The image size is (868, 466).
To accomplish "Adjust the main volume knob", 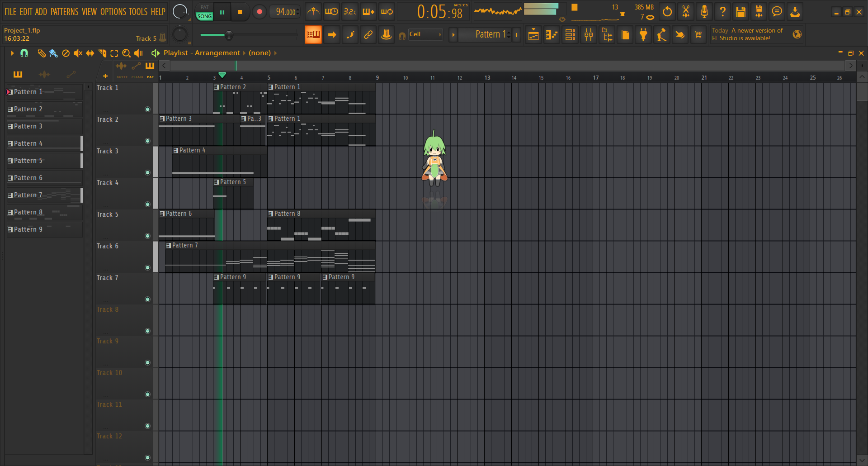I will click(x=180, y=11).
